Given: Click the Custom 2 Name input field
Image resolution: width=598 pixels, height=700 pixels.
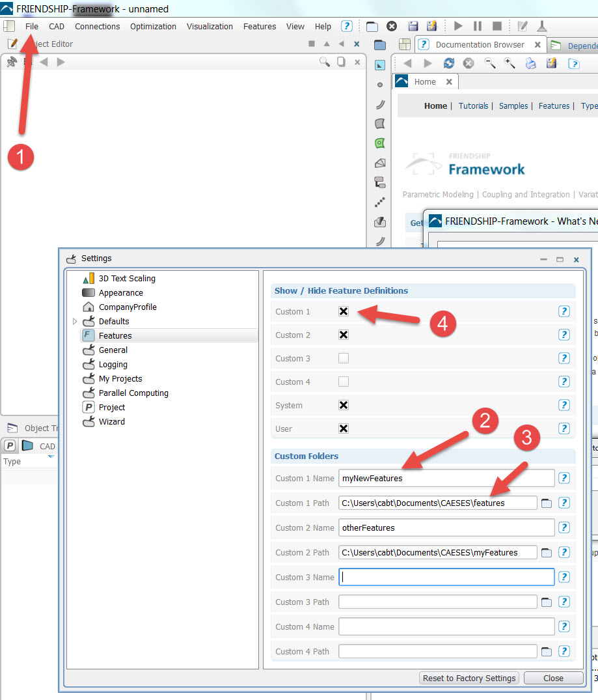Looking at the screenshot, I should 446,527.
